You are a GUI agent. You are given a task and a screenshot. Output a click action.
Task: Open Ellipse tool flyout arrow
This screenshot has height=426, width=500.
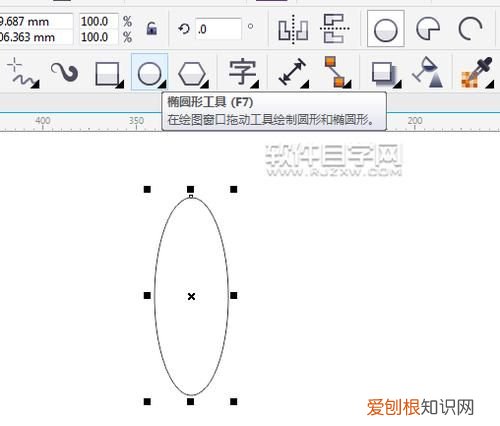163,85
